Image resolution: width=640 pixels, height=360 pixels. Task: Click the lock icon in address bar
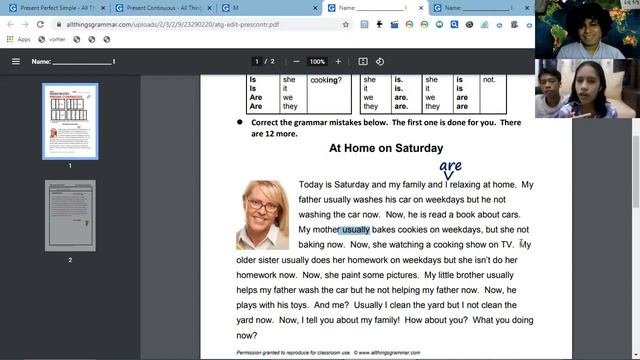pyautogui.click(x=59, y=24)
